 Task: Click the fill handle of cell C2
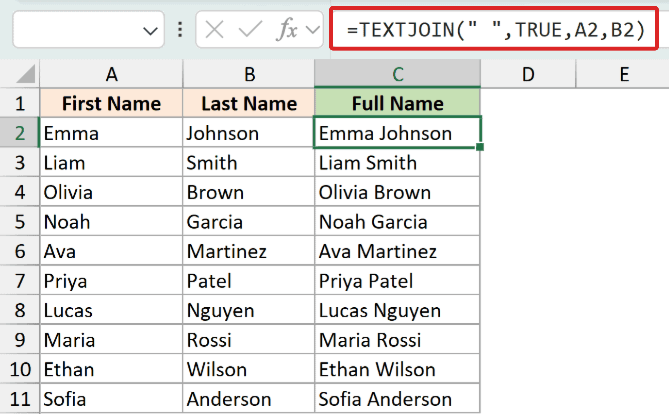coord(480,147)
